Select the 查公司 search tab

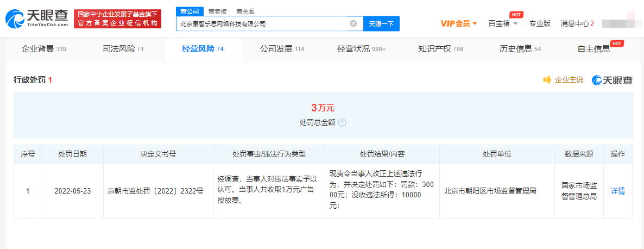(x=190, y=11)
